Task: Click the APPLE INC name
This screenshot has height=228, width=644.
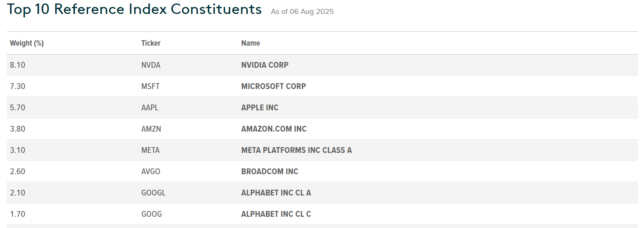Action: [x=260, y=108]
